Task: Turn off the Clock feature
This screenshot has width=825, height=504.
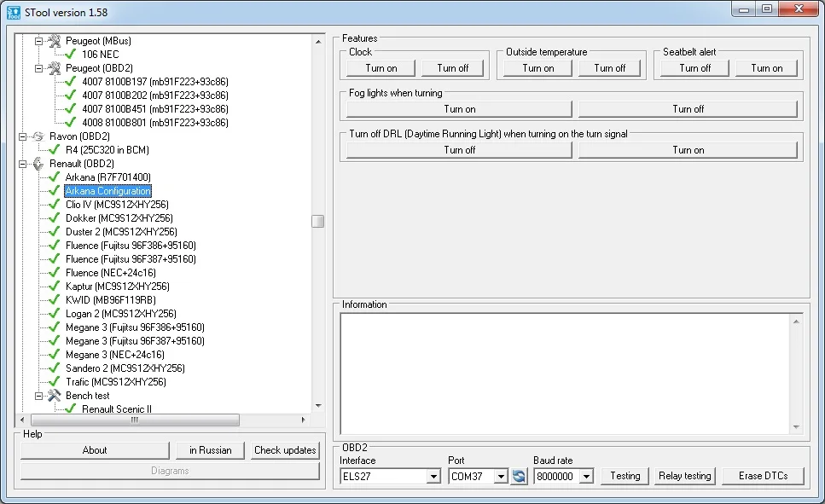Action: (x=452, y=68)
